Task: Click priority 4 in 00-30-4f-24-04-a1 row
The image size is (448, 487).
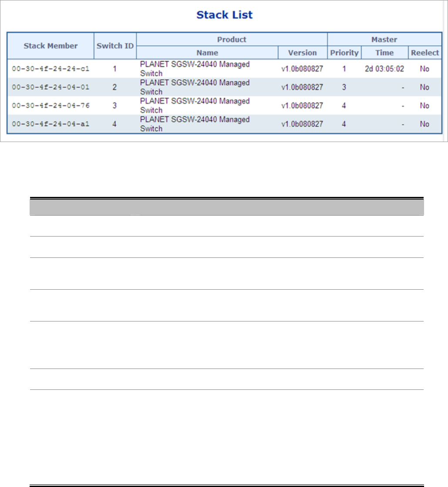Action: click(344, 124)
